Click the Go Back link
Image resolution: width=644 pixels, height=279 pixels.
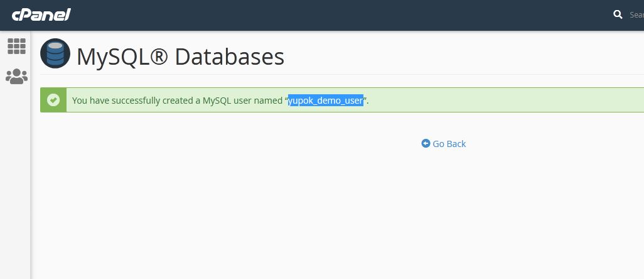[x=444, y=143]
